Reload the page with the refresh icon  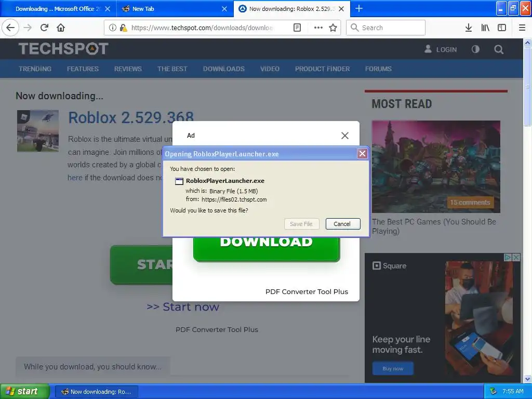[x=44, y=28]
